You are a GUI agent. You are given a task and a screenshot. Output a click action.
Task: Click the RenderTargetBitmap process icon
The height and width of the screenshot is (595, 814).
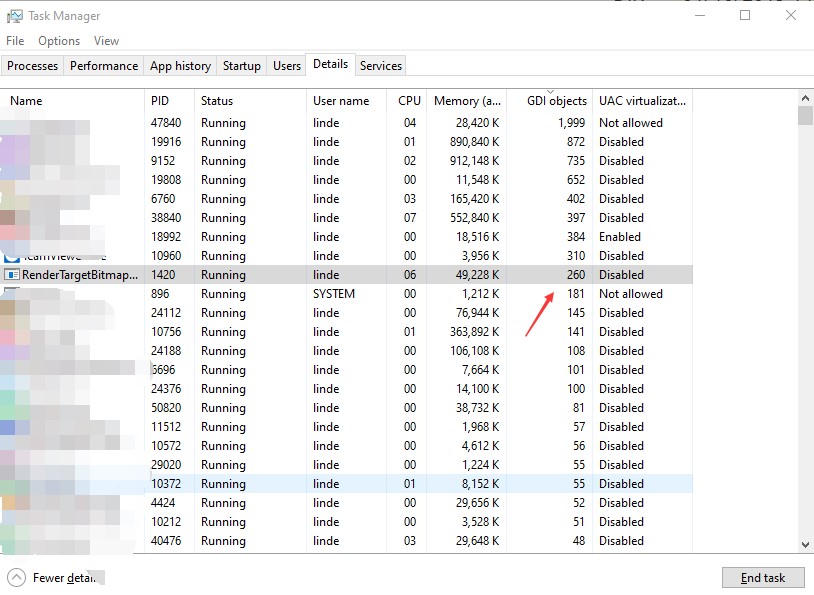click(x=12, y=274)
